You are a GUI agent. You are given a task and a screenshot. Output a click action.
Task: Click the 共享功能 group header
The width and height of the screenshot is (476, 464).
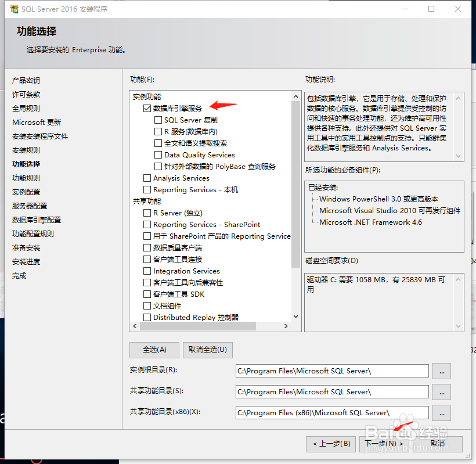[147, 202]
